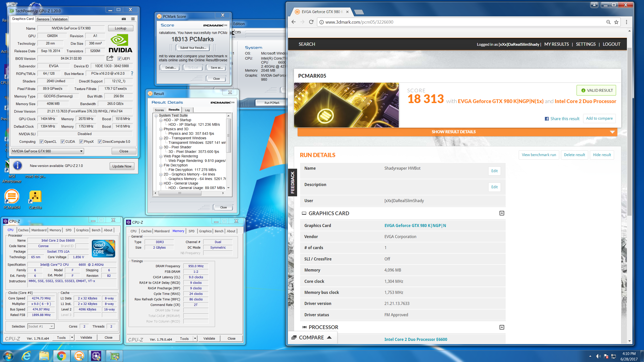This screenshot has width=644, height=362.
Task: Open the Log tab in Result Details
Action: 187,110
